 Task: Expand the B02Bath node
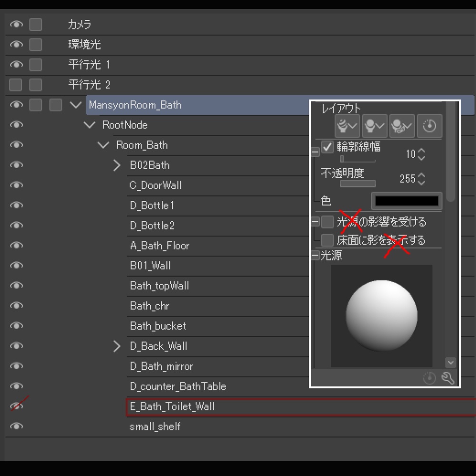pos(117,165)
